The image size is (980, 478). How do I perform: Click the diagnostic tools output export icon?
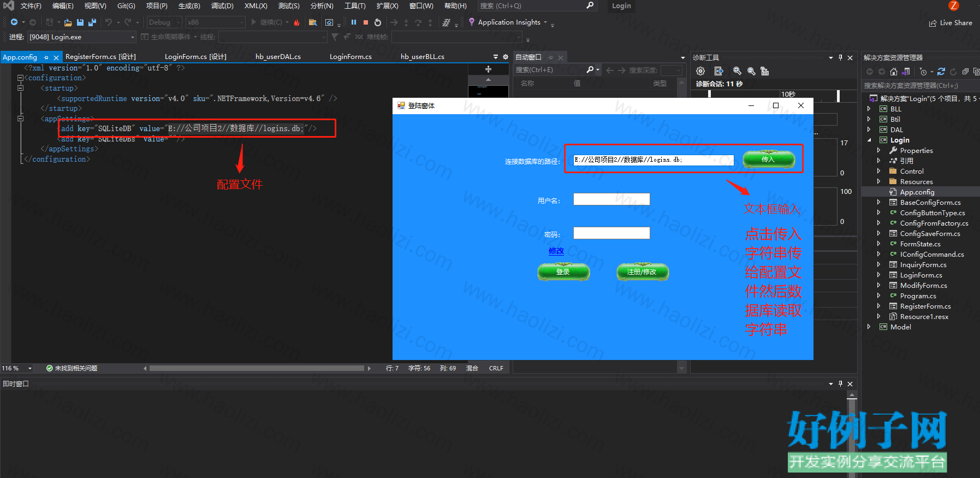pos(718,71)
